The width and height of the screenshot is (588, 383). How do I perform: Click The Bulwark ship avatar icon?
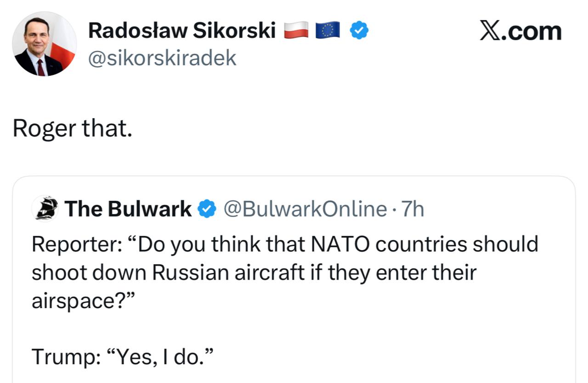point(45,209)
